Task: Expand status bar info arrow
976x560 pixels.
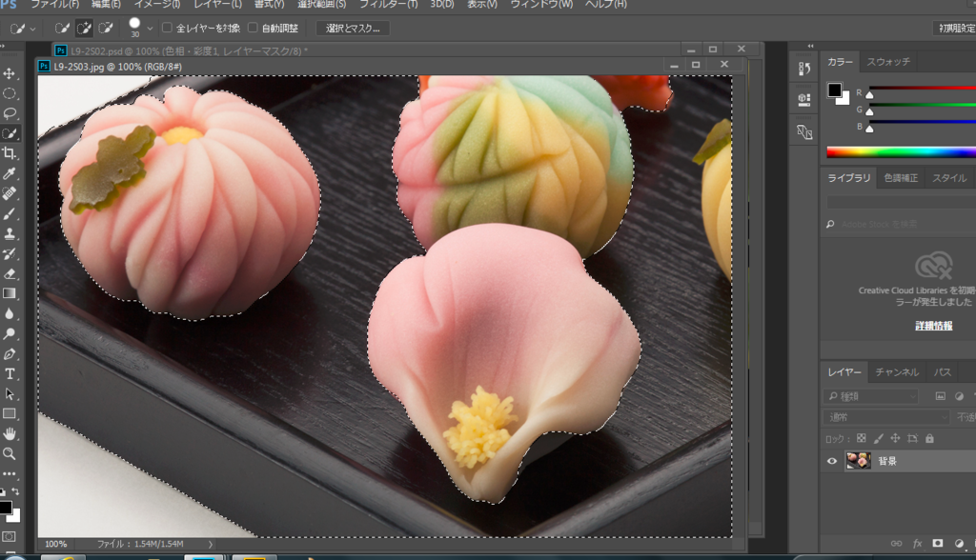Action: tap(211, 545)
